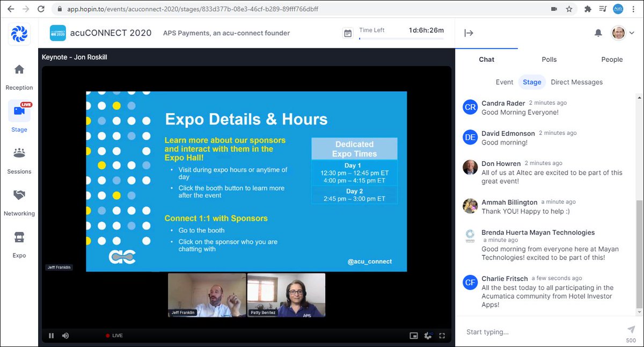
Task: Click the acuCONNECT 2020 event title
Action: pyautogui.click(x=112, y=33)
